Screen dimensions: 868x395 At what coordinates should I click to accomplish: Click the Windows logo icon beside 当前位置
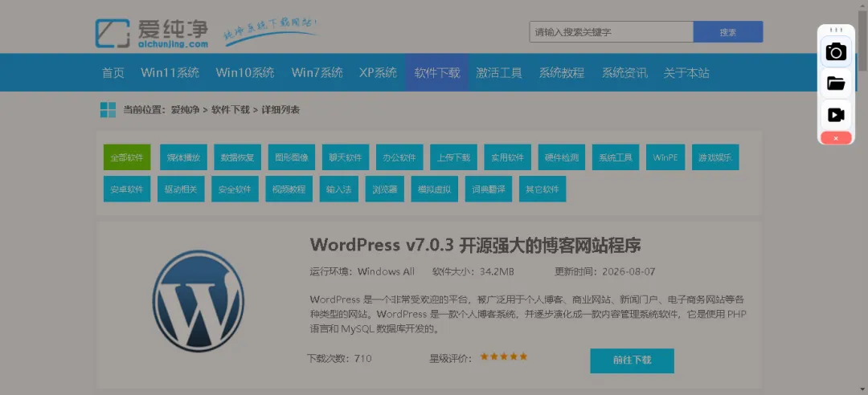(108, 109)
